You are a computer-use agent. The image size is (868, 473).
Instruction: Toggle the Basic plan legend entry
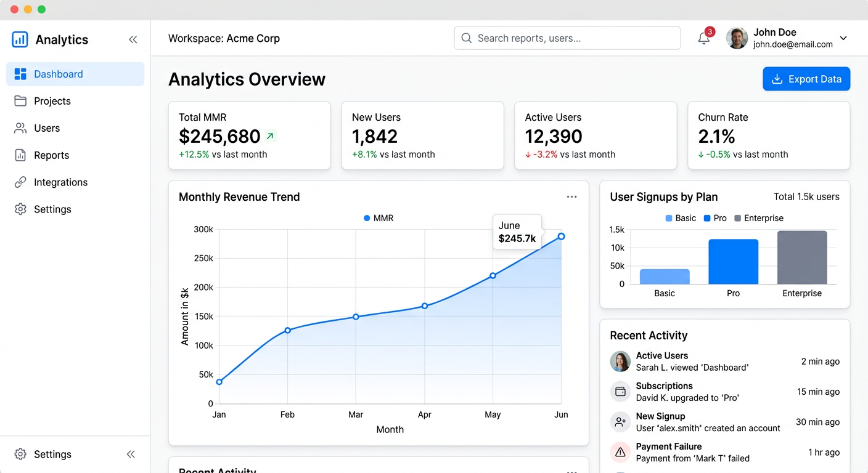tap(680, 217)
